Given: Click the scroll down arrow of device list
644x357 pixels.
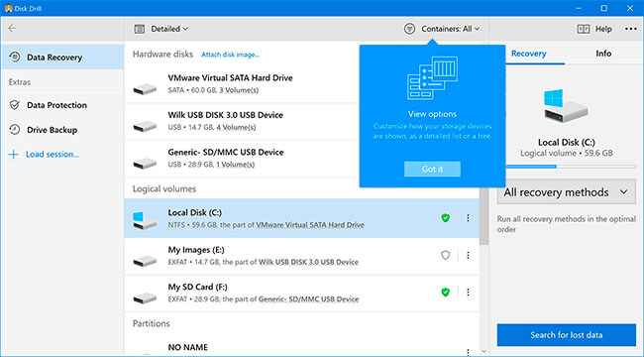Looking at the screenshot, I should [483, 352].
